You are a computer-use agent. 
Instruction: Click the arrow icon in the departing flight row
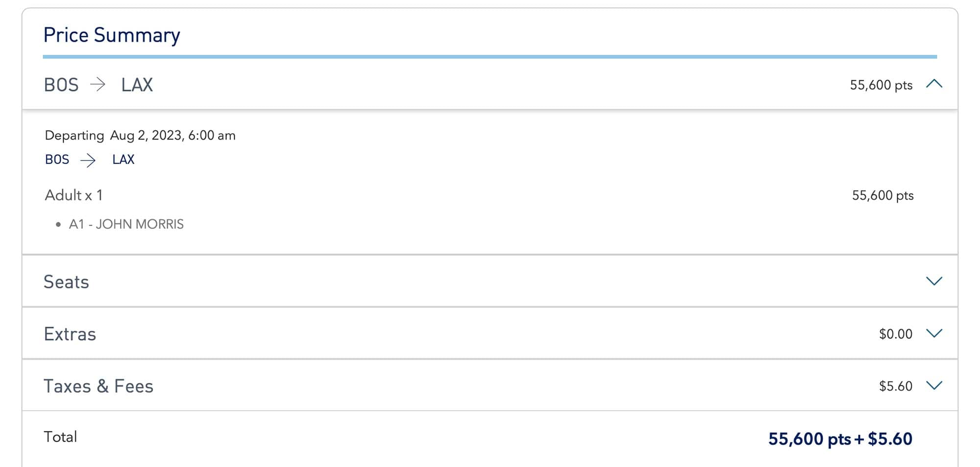90,160
